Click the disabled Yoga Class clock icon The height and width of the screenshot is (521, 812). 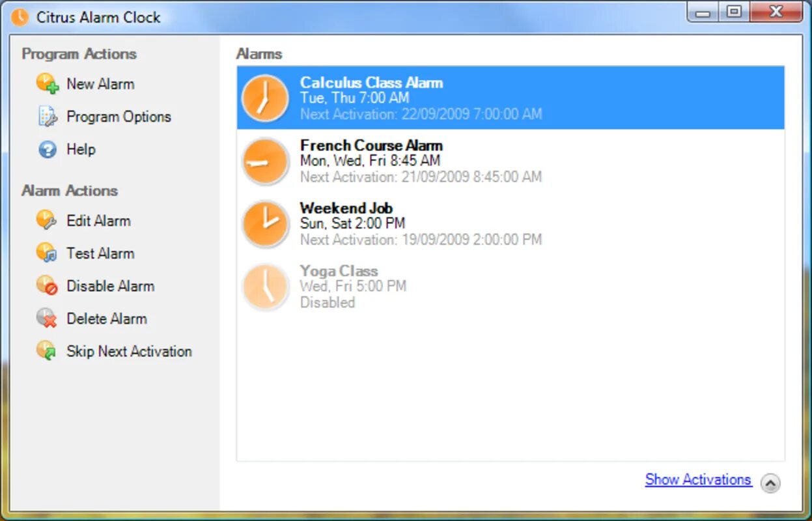[x=265, y=287]
